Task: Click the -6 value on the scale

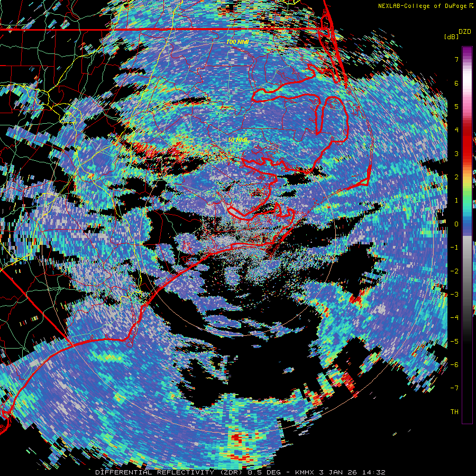Action: 454,364
